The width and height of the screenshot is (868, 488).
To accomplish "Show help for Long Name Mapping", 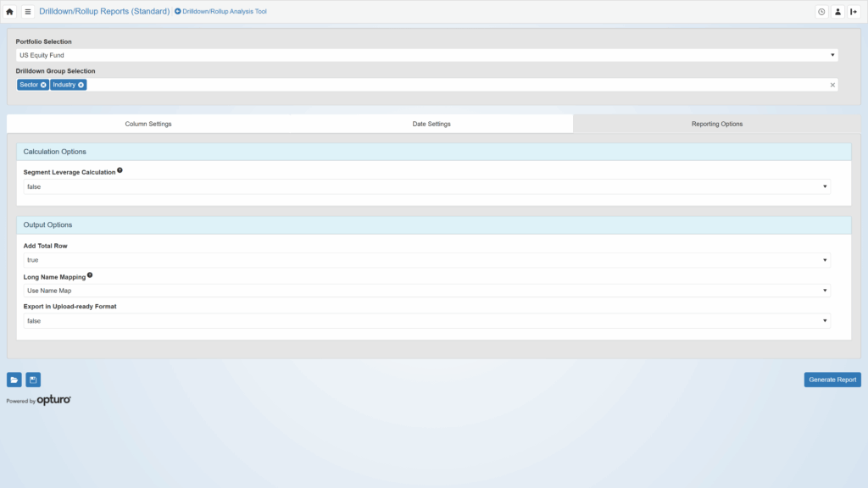I will (90, 275).
